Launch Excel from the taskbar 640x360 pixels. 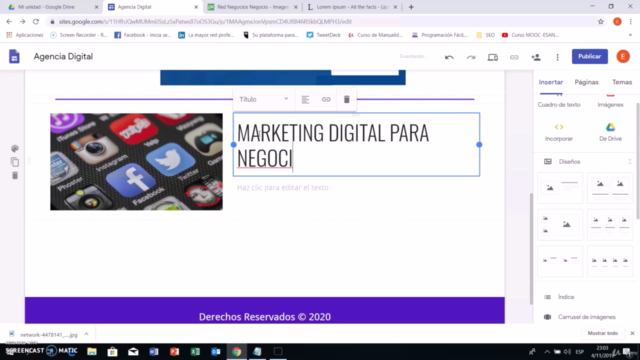click(195, 351)
